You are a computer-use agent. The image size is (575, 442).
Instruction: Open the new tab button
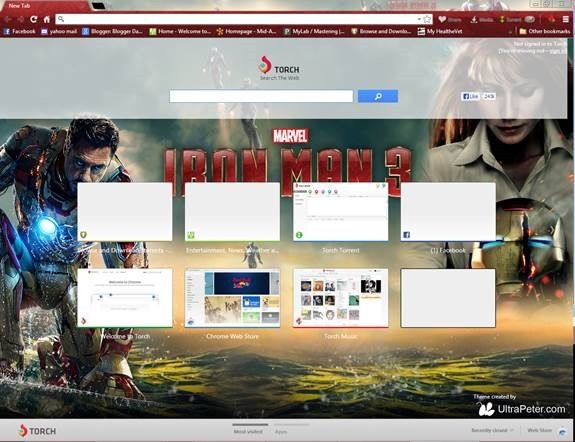coord(99,6)
